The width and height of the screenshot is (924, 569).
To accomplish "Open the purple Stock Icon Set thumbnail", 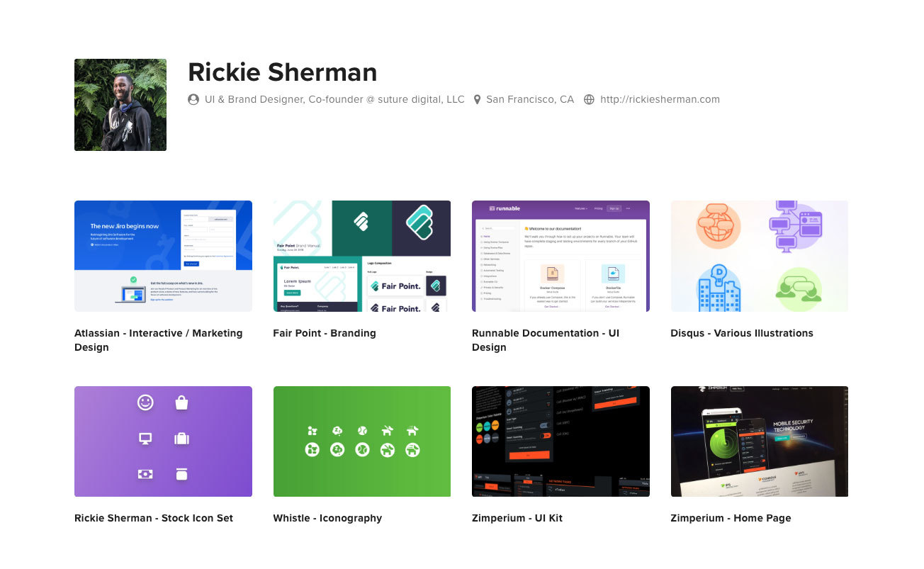I will (x=163, y=441).
